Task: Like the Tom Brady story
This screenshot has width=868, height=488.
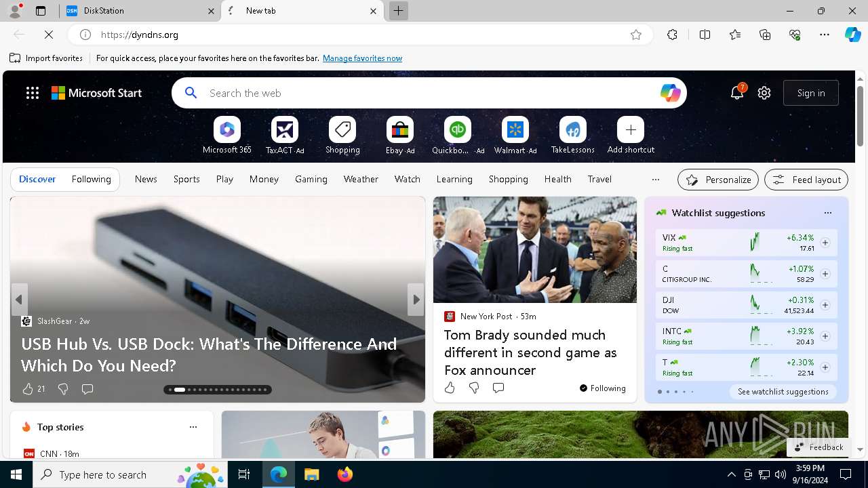Action: point(450,388)
